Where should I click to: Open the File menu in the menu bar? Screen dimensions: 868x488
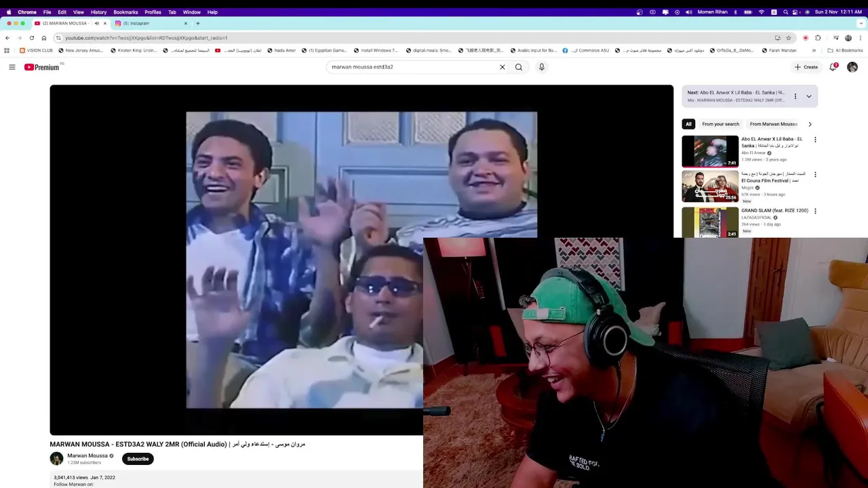47,12
